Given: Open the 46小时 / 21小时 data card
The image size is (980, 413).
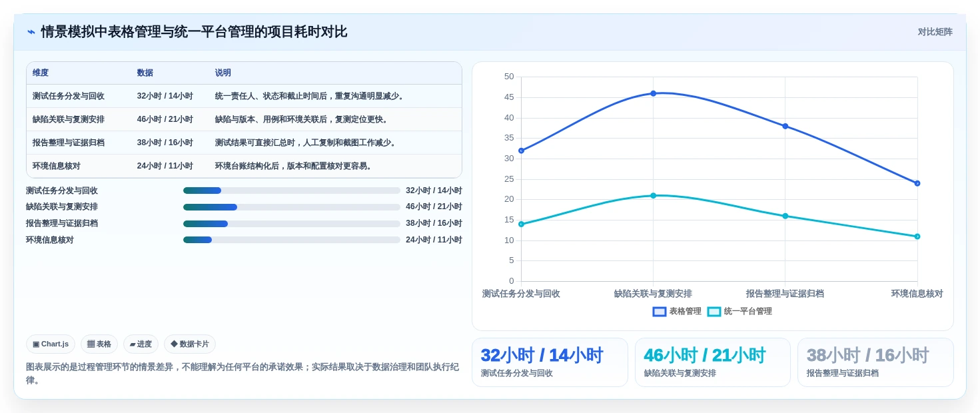Looking at the screenshot, I should pos(713,362).
